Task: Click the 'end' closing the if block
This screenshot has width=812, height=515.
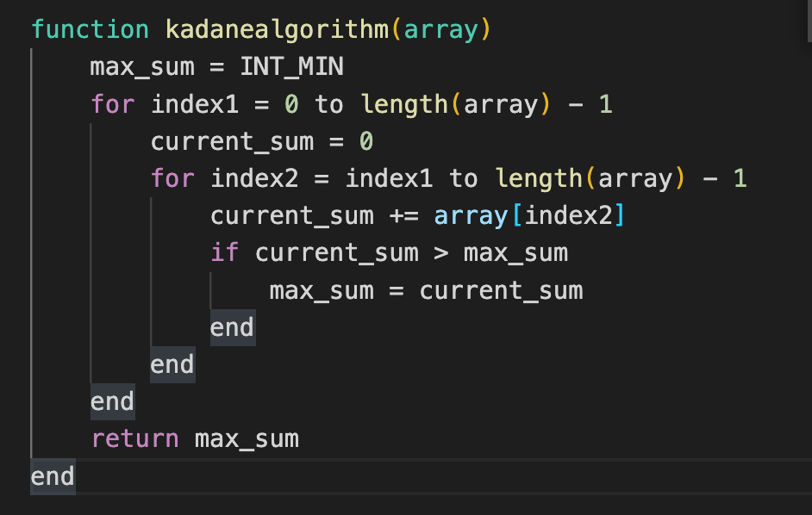Action: 233,327
